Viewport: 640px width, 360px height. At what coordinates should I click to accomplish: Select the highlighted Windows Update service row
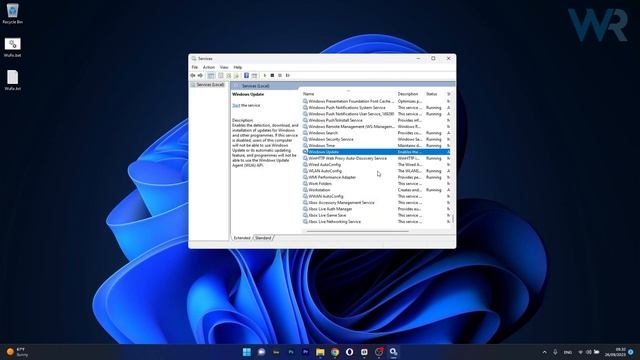[x=376, y=152]
